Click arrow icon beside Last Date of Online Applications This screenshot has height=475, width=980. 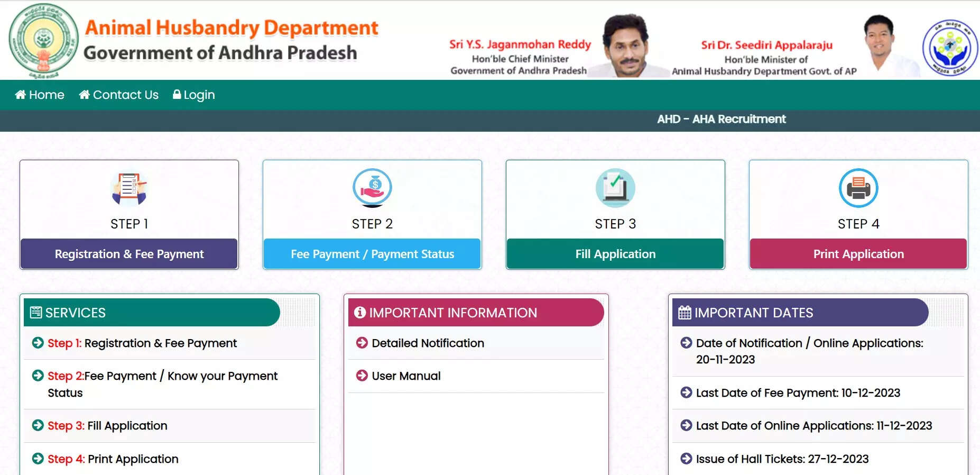click(686, 425)
